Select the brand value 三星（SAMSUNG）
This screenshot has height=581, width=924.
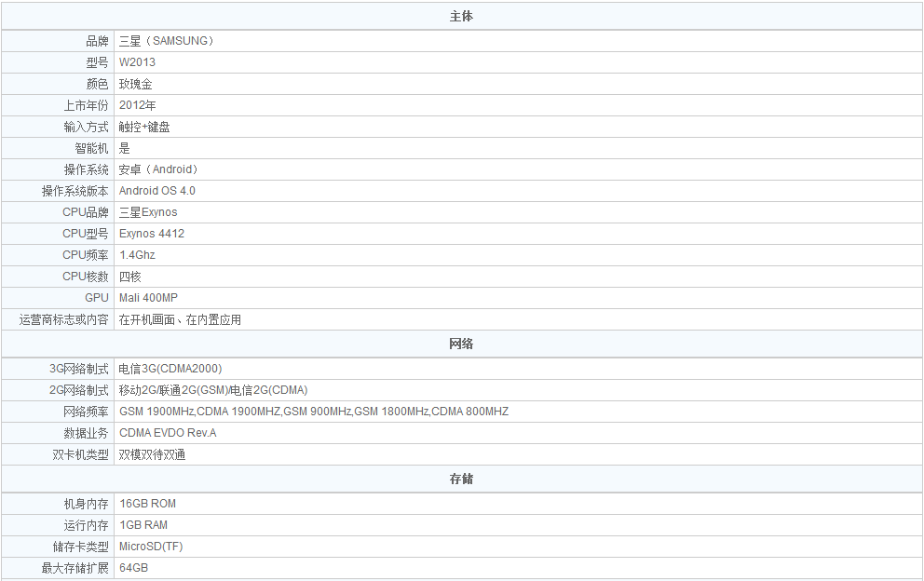coord(167,41)
